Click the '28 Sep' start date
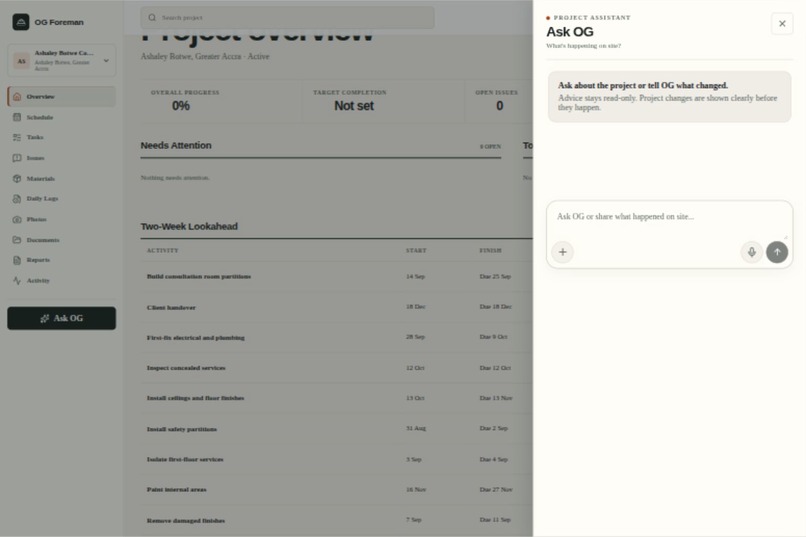 pos(415,337)
